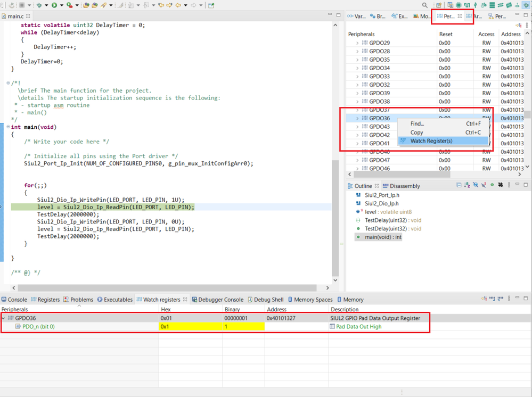Select Siul2_Port_Ip.h in Outline
This screenshot has width=532, height=397.
(x=378, y=195)
